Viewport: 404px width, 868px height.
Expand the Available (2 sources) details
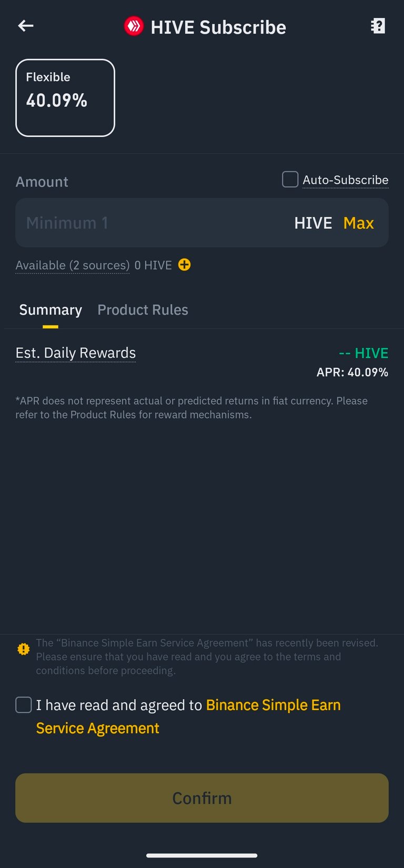tap(73, 265)
